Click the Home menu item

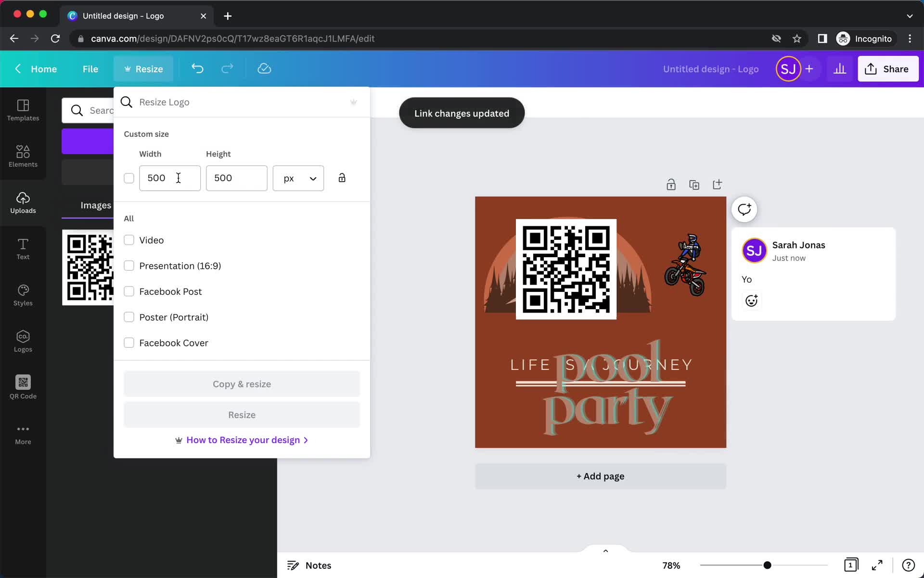pos(43,68)
